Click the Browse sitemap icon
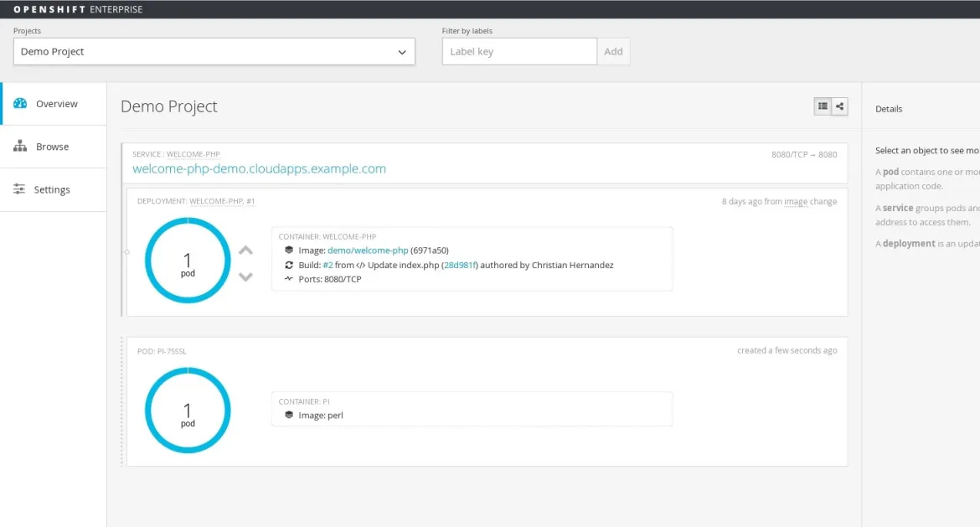The height and width of the screenshot is (527, 980). 19,146
